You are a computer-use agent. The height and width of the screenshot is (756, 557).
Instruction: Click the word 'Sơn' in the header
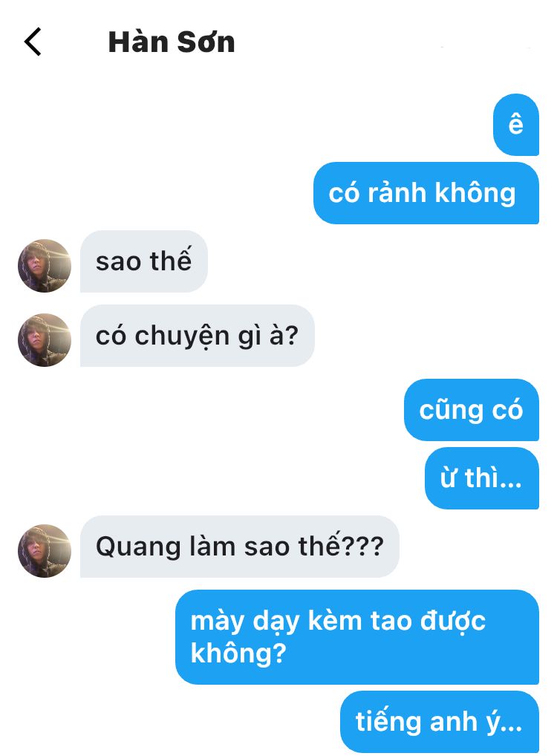click(206, 42)
